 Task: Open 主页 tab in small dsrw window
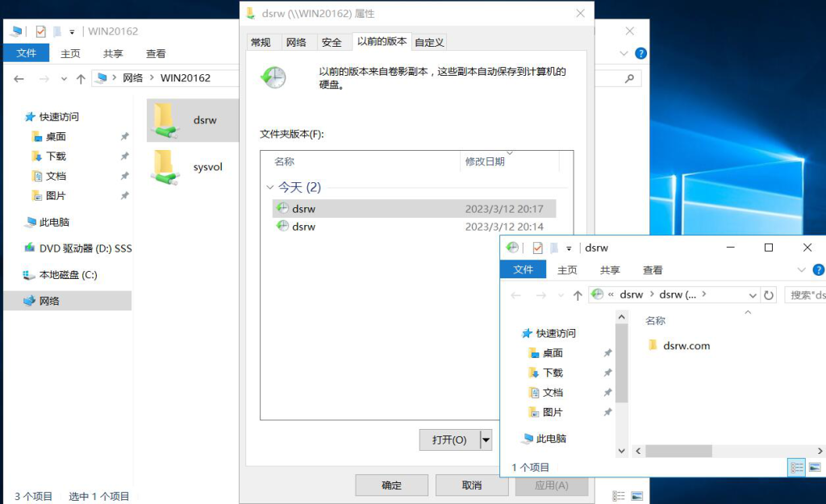[x=567, y=270]
